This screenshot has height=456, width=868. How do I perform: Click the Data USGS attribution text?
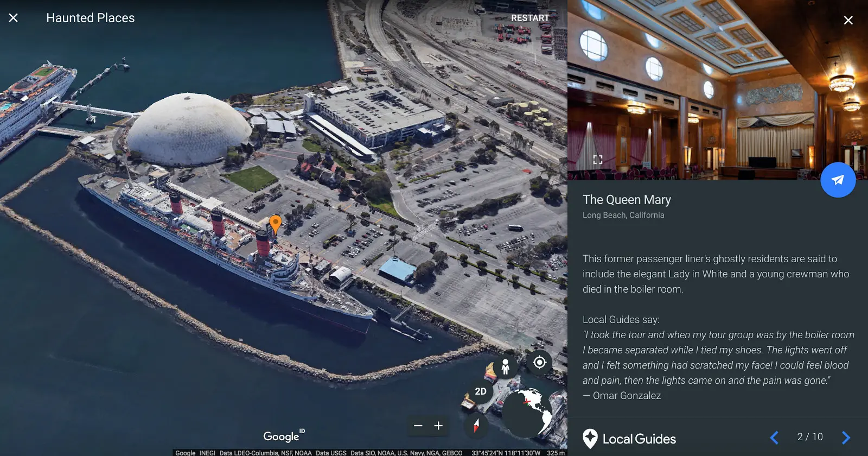point(331,453)
